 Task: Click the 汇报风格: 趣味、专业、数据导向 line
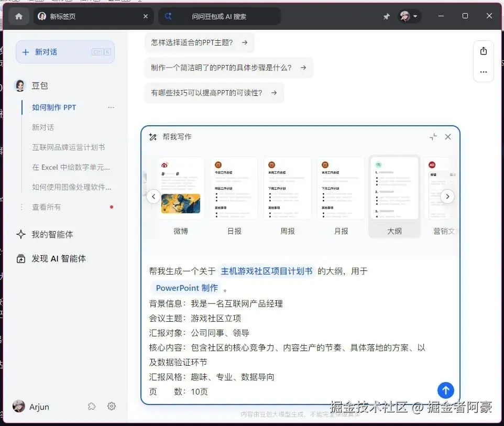click(x=212, y=377)
